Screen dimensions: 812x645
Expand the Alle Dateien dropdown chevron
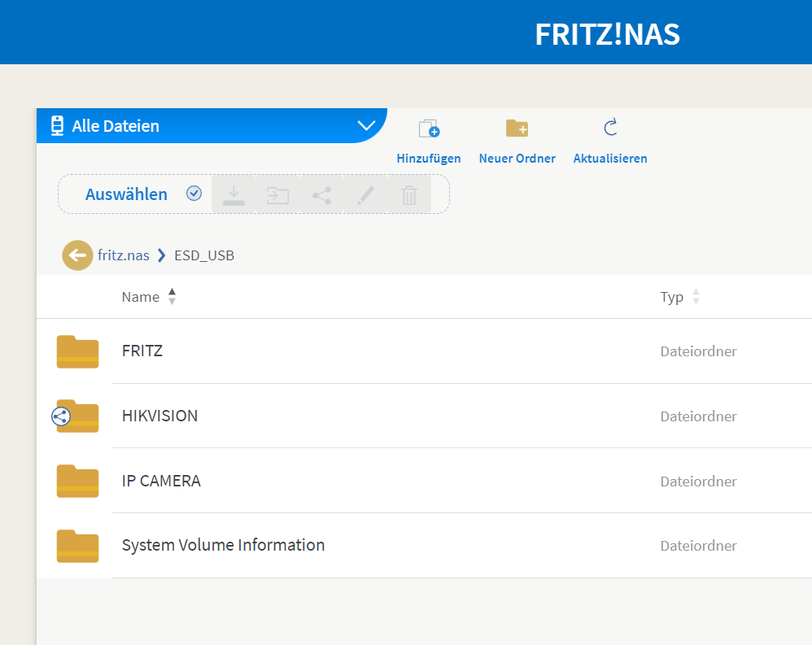coord(366,126)
